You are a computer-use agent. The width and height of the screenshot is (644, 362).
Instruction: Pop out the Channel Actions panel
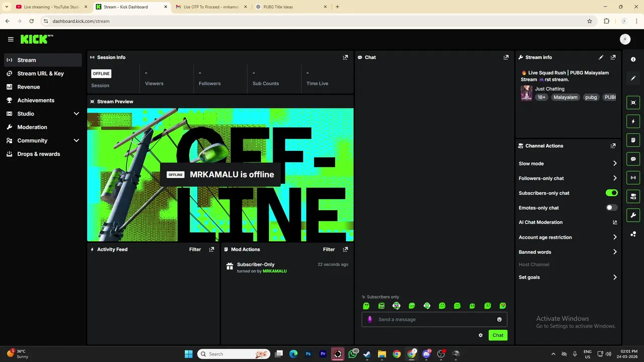pos(613,146)
